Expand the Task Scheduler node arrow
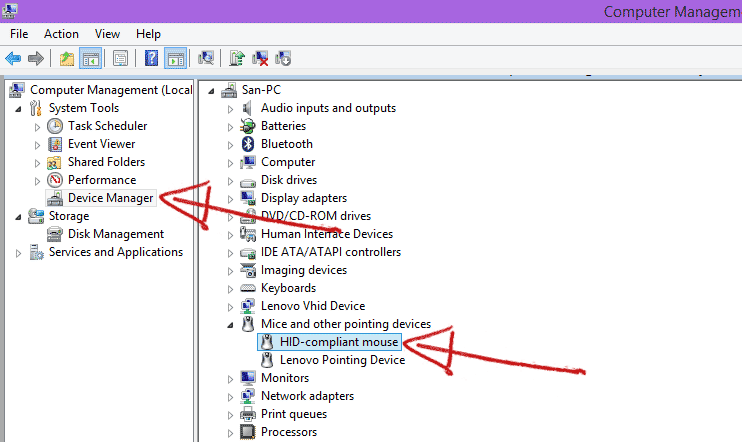 [37, 127]
